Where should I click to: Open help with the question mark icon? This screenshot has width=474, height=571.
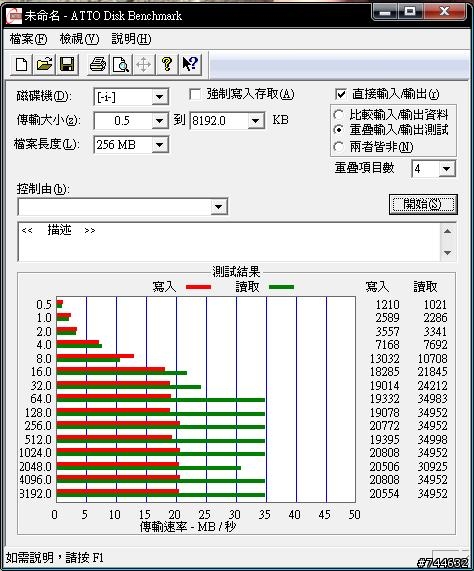point(167,64)
